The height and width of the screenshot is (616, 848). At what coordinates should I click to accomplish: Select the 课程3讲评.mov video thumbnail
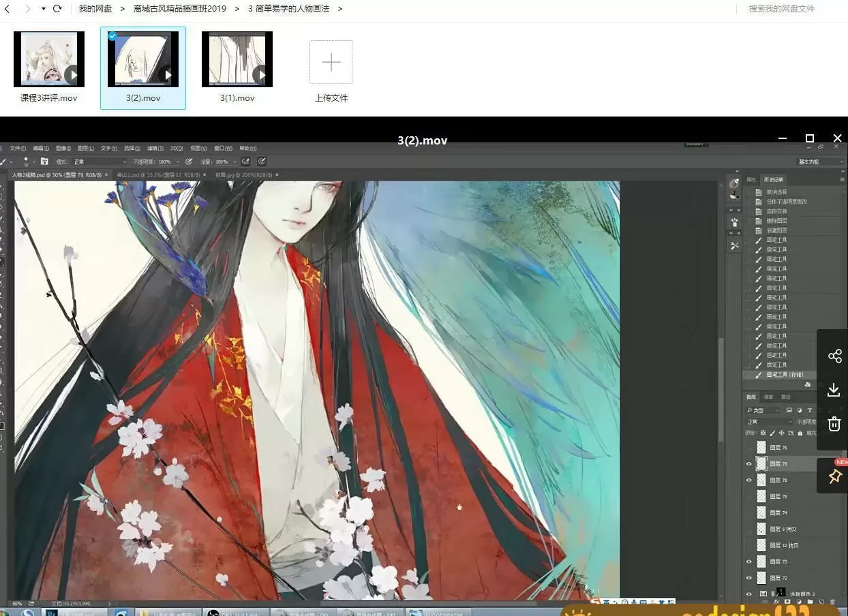48,59
